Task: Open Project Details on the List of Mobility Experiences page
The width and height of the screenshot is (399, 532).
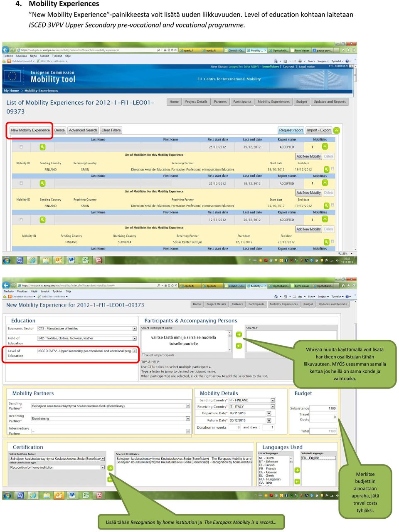Action: (x=196, y=102)
